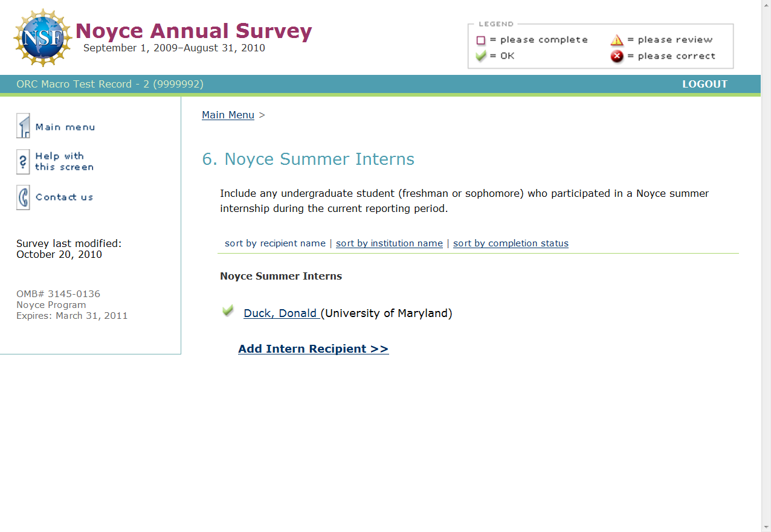The image size is (771, 532).
Task: Click the Help question mark icon
Action: pos(23,162)
